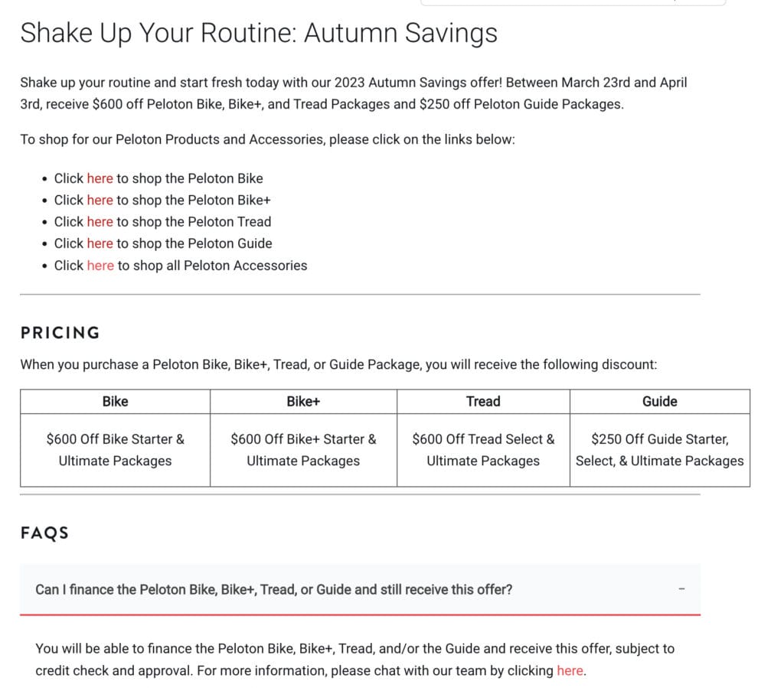This screenshot has width=784, height=688.
Task: Click the '$250 Off Guide Starter' table cell
Action: click(x=659, y=450)
